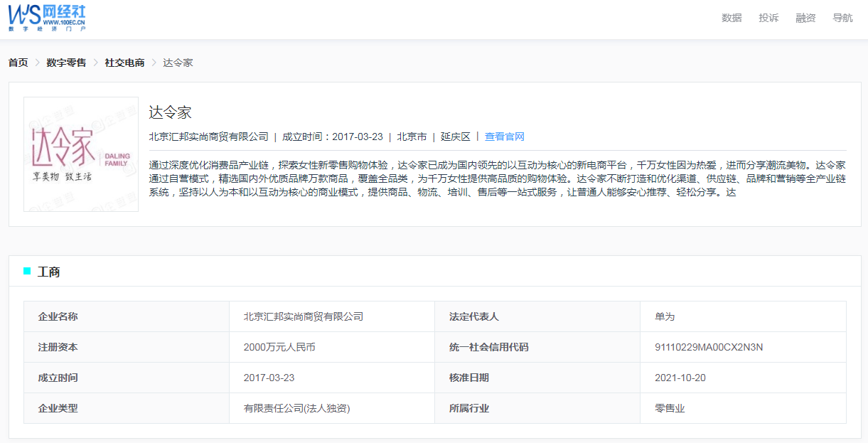This screenshot has height=443, width=868.
Task: Select the 成立时间 table label cell
Action: click(x=127, y=378)
